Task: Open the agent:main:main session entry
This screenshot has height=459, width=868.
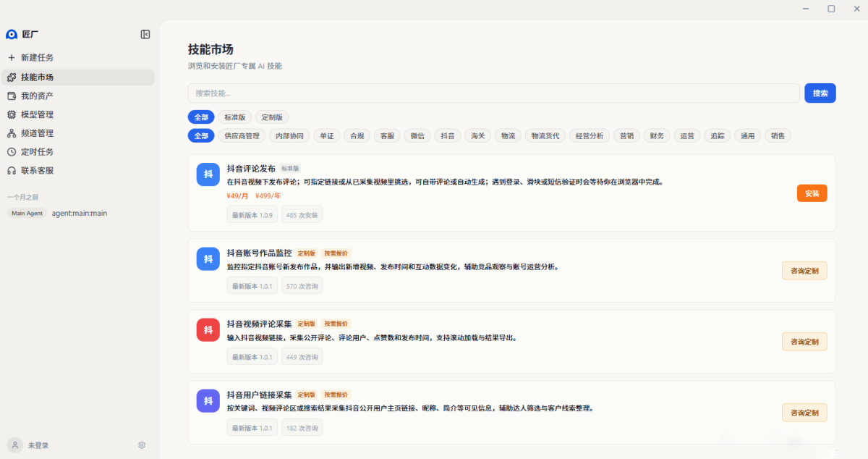Action: 77,214
